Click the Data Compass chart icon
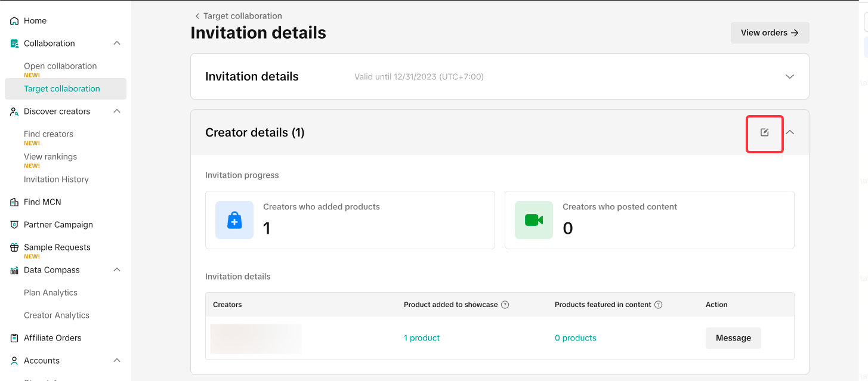Viewport: 868px width, 381px height. tap(14, 270)
